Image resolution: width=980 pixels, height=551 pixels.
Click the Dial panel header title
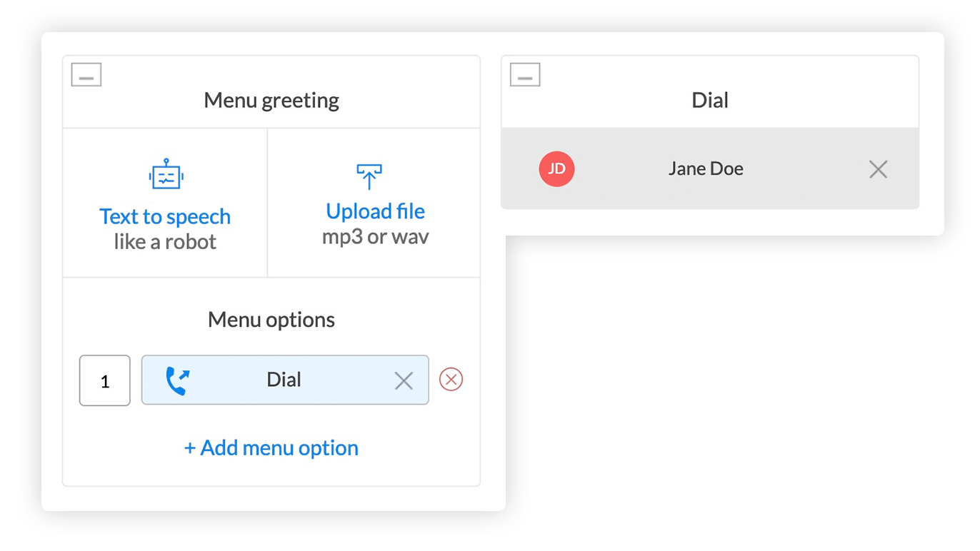tap(710, 101)
